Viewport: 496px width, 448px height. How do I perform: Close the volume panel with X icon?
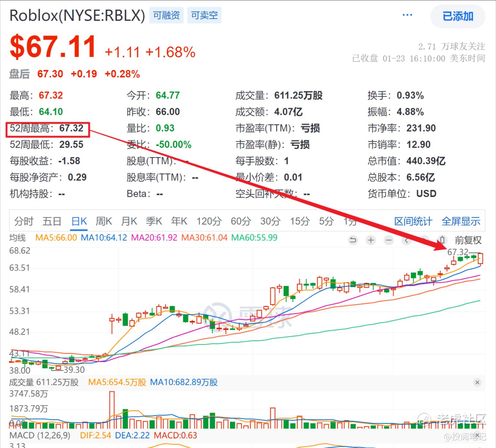477,383
